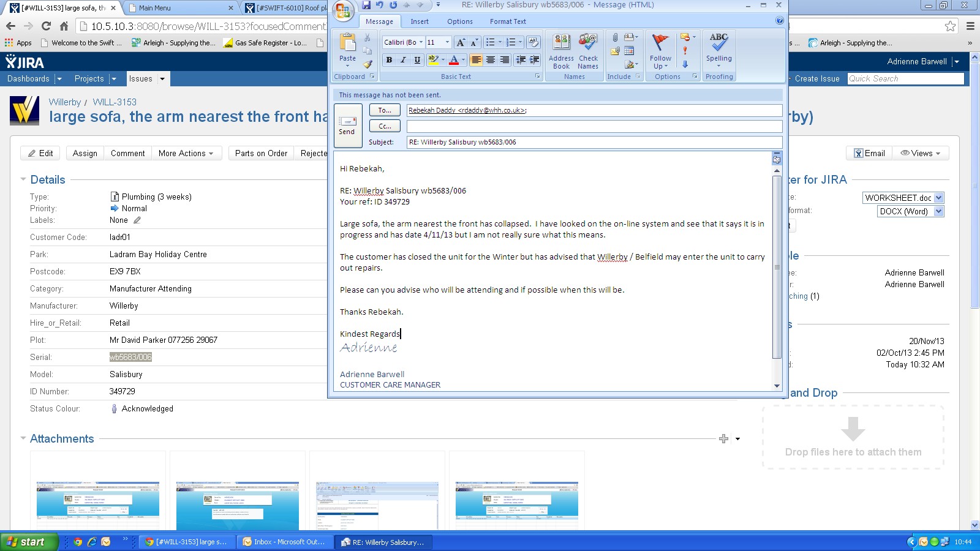980x551 pixels.
Task: Apply the red font color
Action: (x=454, y=59)
